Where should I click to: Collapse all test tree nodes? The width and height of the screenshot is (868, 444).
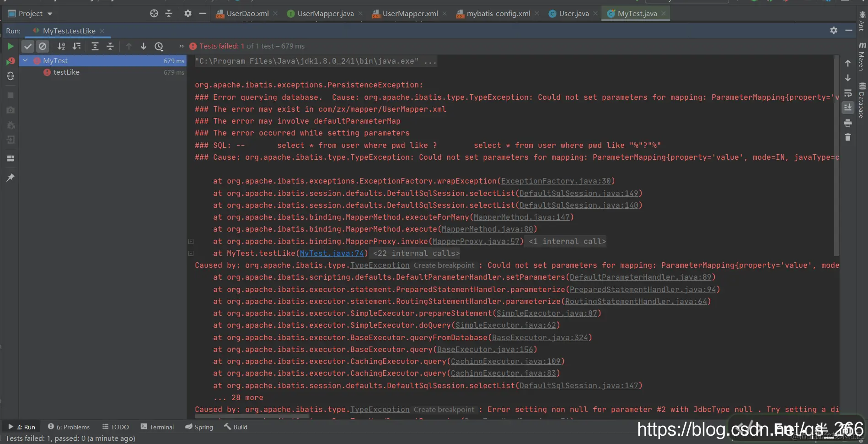pos(110,46)
